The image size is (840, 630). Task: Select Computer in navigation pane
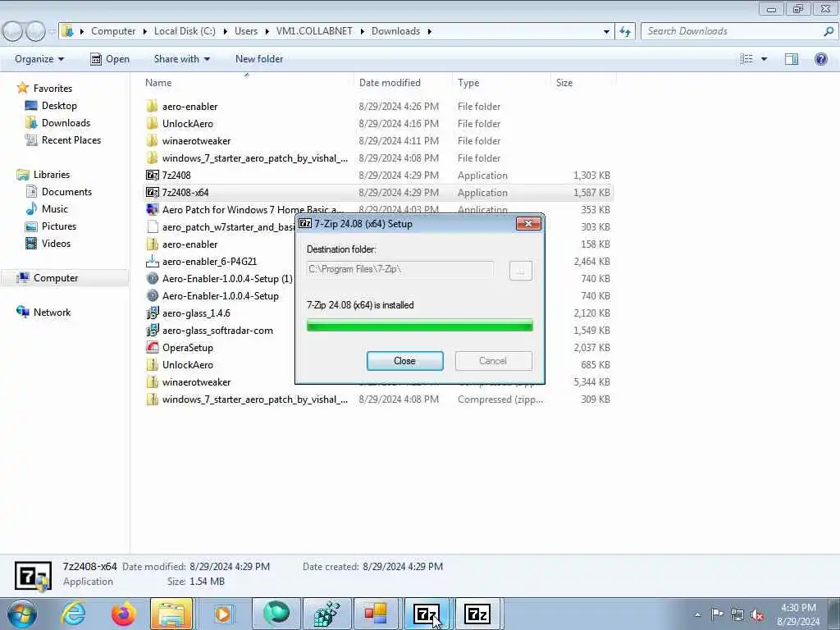56,277
